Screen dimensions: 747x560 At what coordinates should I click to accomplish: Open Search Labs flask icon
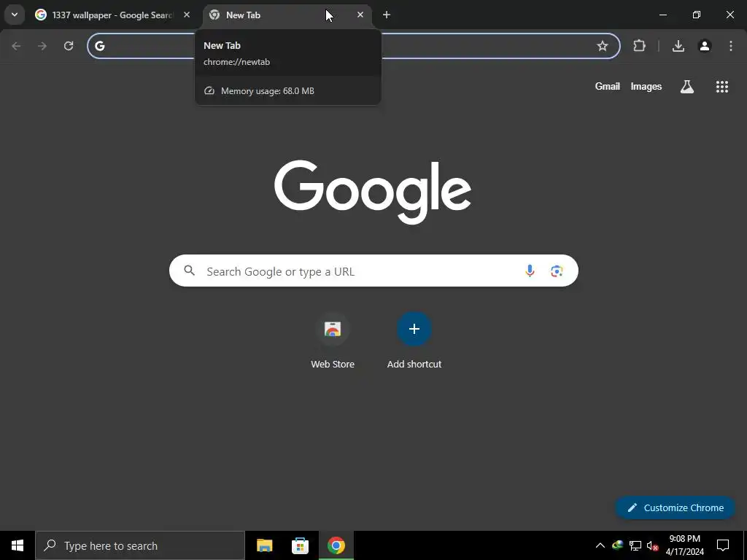tap(687, 86)
